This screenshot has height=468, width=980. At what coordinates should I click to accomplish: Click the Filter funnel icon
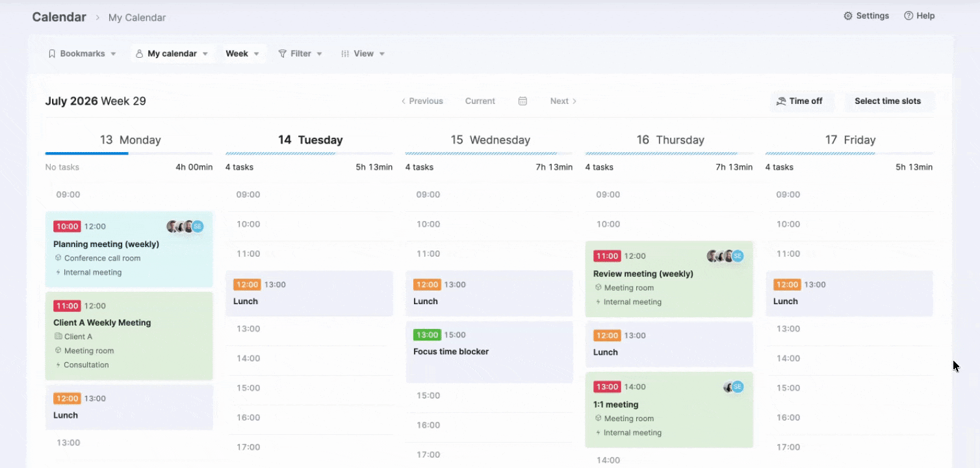pos(282,53)
